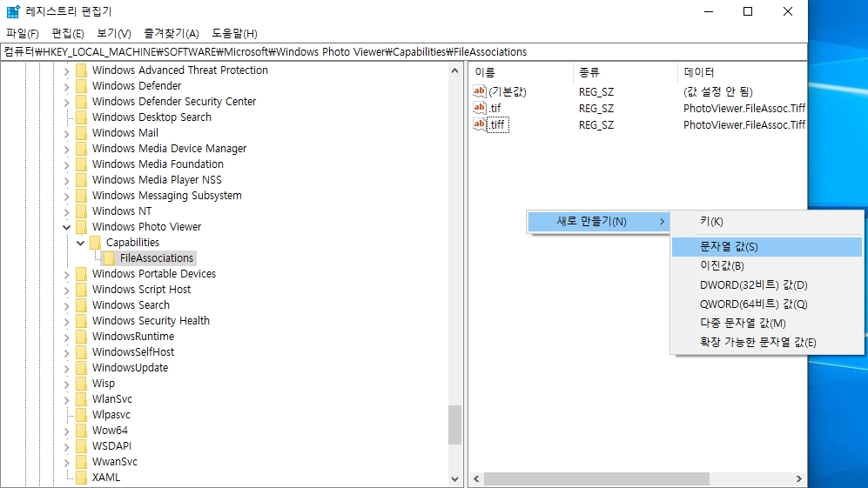This screenshot has width=868, height=488.
Task: Choose 키(K) from the submenu
Action: click(767, 221)
